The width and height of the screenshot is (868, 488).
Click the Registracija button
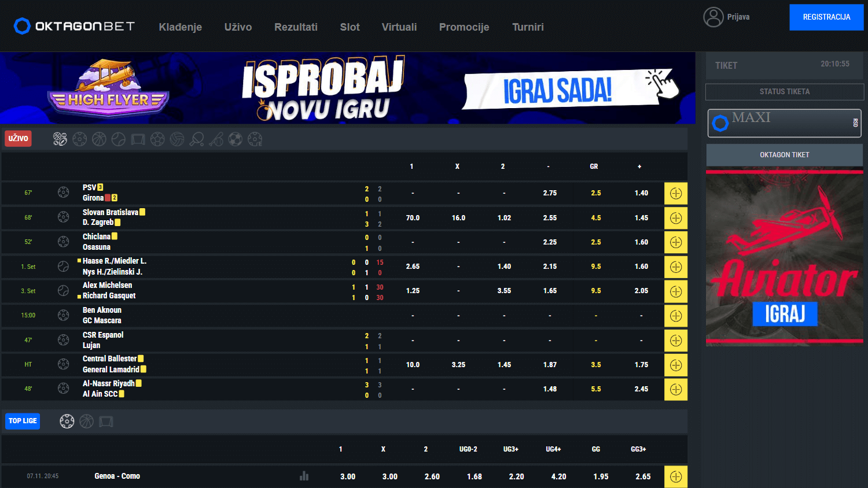pyautogui.click(x=826, y=17)
